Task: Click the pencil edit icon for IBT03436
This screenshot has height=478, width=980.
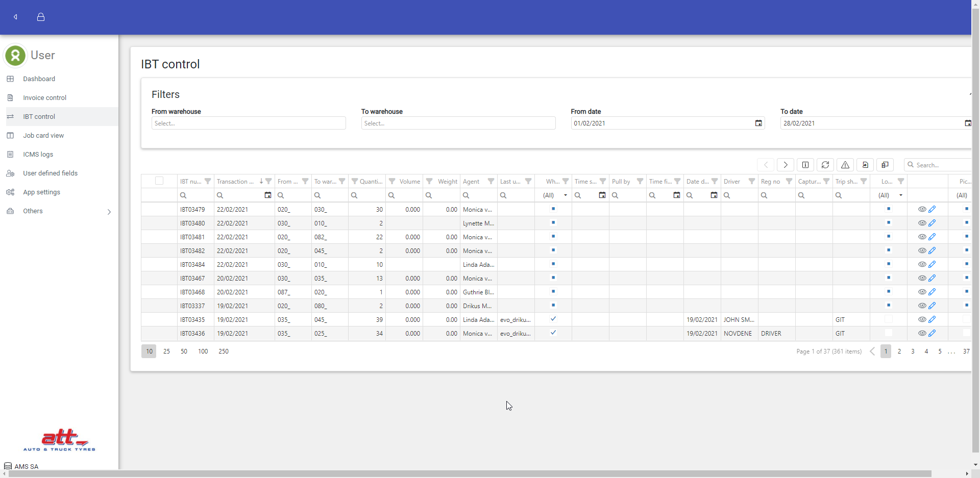Action: [x=932, y=333]
